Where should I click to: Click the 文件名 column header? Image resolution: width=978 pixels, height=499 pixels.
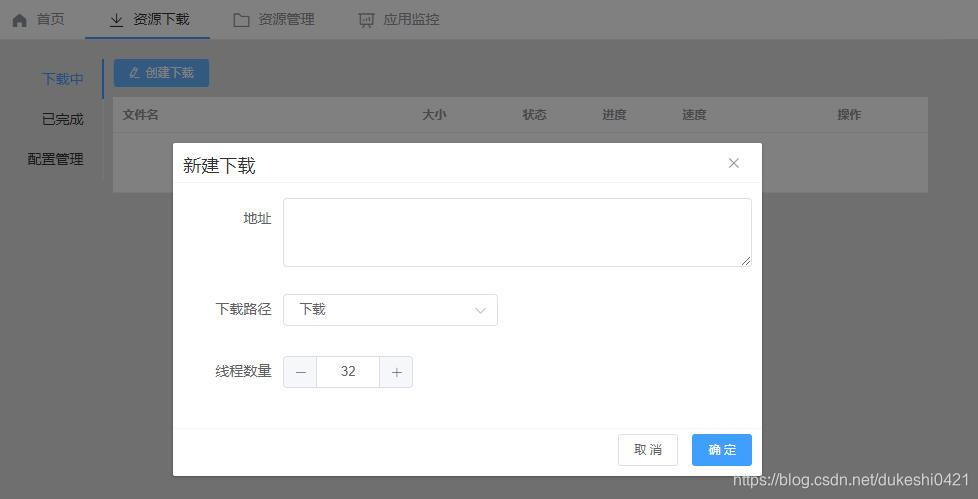(x=140, y=115)
